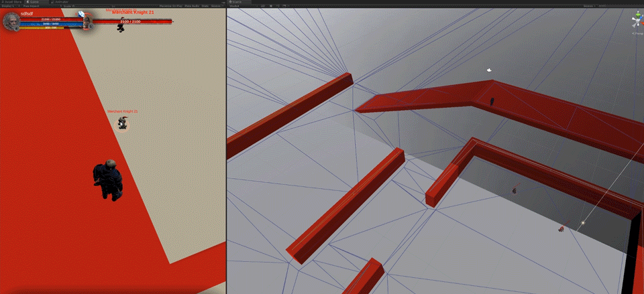Switch to the Asset Store tab
The image size is (644, 294).
click(x=12, y=2)
